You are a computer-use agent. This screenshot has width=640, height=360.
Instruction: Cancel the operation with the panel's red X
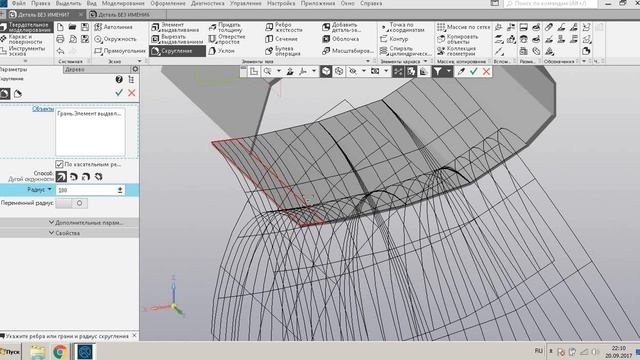(x=131, y=93)
